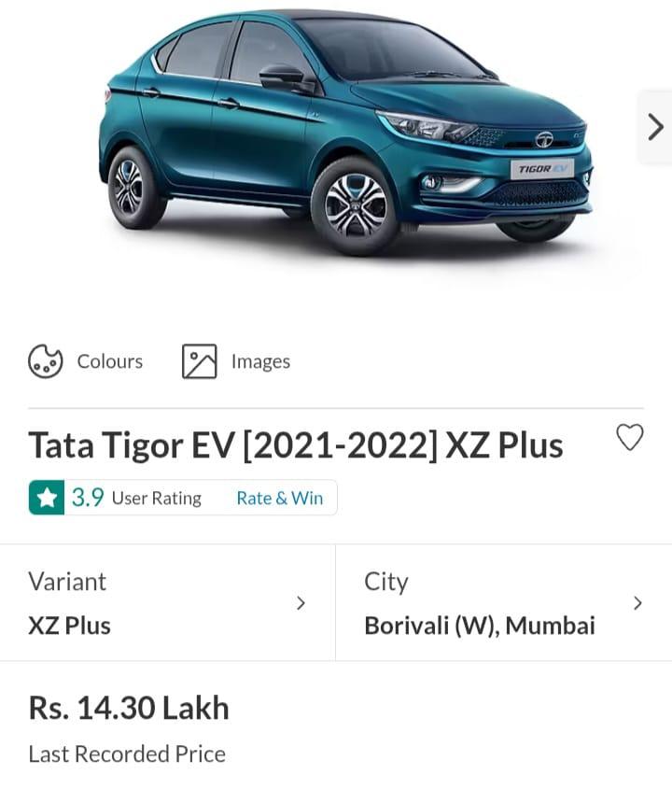
Task: Expand the Variant selector chevron
Action: coord(301,603)
